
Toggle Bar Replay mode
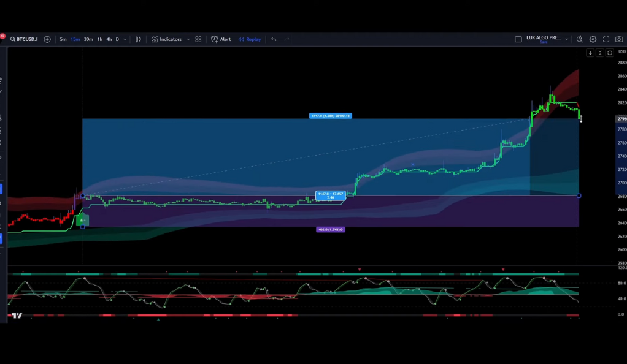(250, 39)
